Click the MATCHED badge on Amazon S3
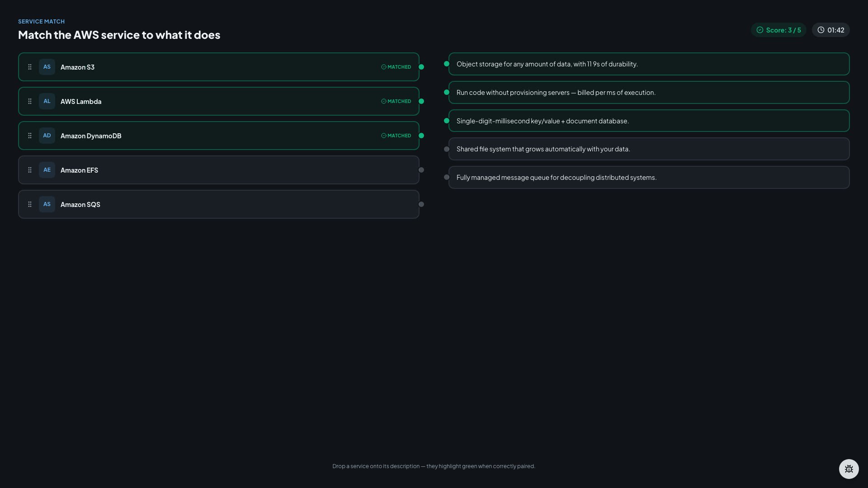Screen dimensions: 868x488 (x=396, y=67)
